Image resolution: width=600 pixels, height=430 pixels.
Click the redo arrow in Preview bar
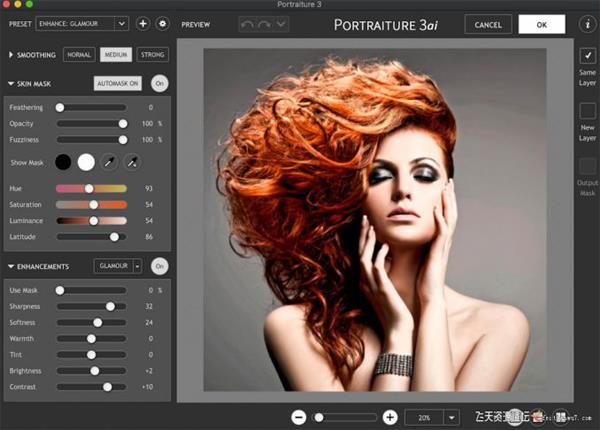coord(262,23)
